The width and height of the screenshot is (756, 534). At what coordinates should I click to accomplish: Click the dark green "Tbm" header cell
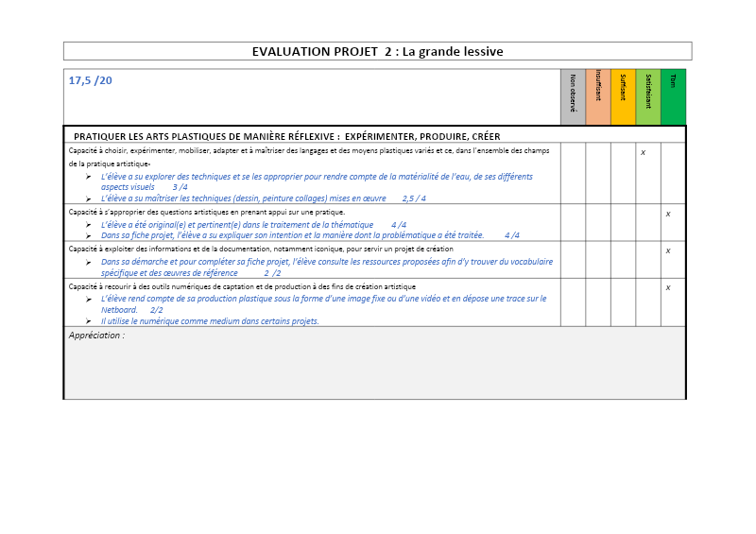[673, 96]
